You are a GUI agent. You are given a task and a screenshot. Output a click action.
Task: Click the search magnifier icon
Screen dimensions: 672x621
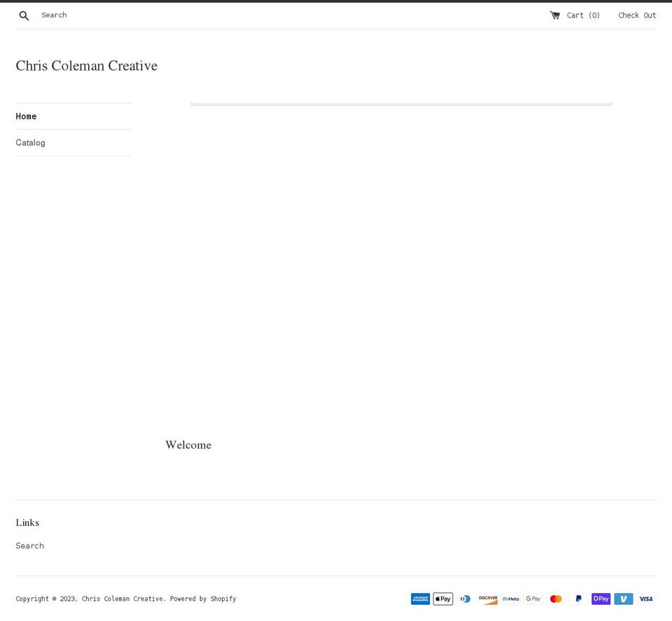pos(24,15)
